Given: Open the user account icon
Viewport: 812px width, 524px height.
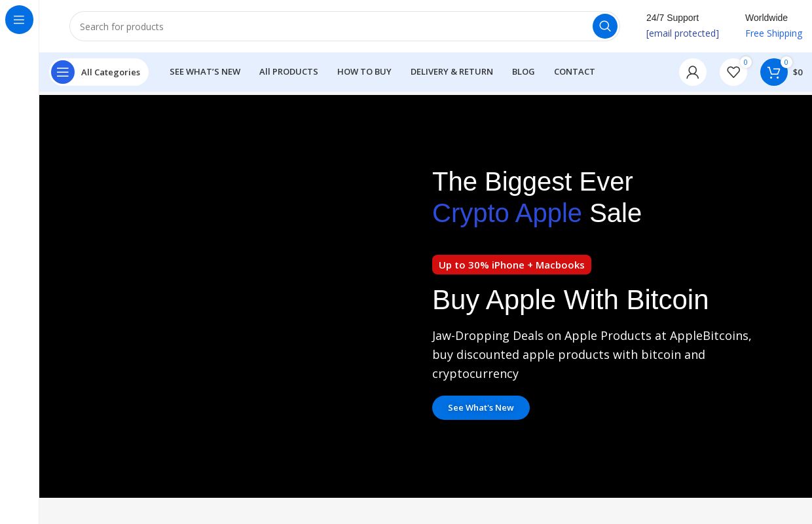Looking at the screenshot, I should point(692,72).
